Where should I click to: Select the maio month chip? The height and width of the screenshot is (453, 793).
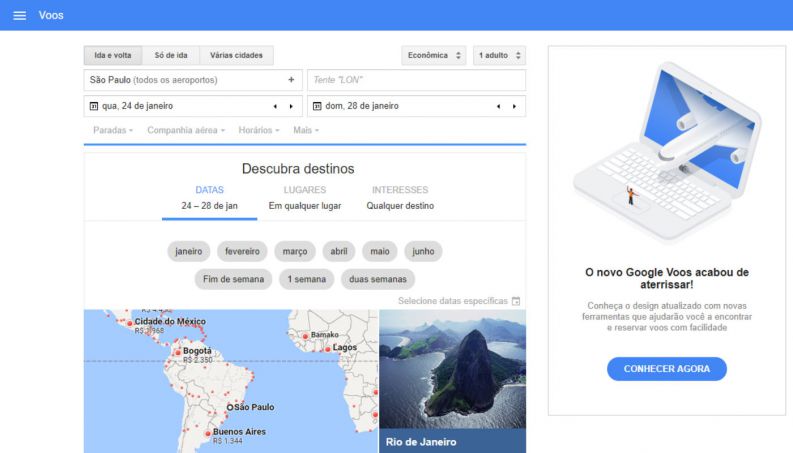pyautogui.click(x=380, y=251)
